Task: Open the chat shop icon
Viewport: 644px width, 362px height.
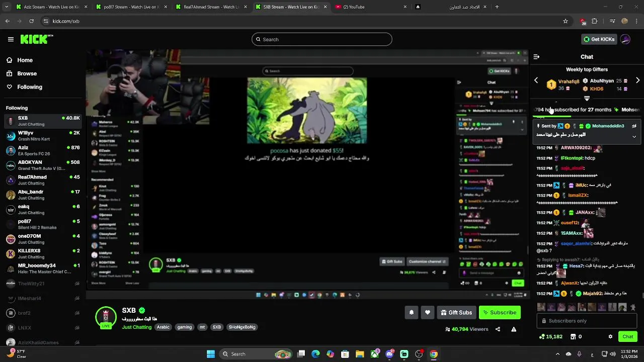Action: [573, 336]
